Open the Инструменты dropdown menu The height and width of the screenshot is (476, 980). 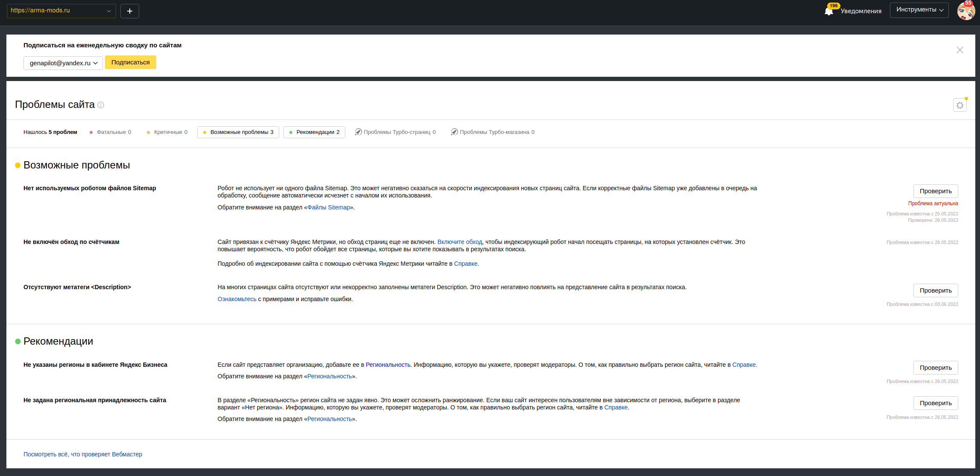919,10
